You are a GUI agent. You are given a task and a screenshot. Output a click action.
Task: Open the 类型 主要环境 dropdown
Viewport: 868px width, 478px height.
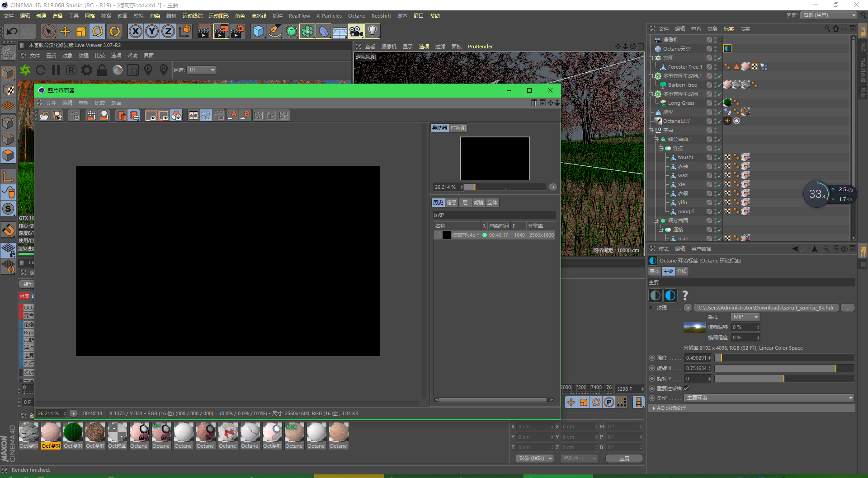[x=769, y=398]
